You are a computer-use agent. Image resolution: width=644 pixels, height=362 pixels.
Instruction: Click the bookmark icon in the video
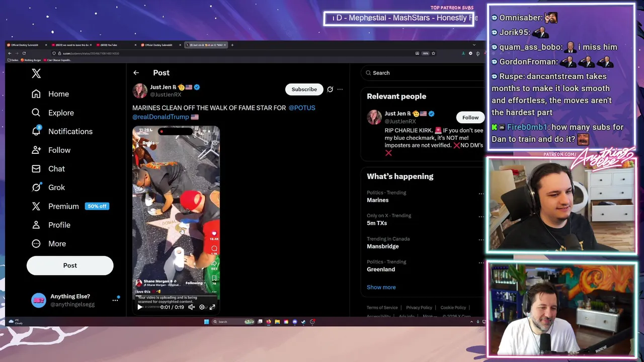pyautogui.click(x=214, y=278)
